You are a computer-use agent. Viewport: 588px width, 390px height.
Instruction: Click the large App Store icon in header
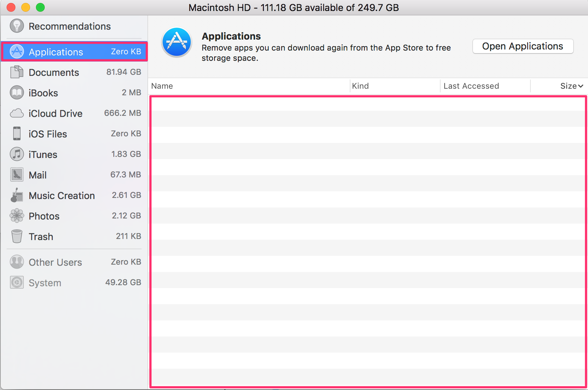(x=177, y=42)
